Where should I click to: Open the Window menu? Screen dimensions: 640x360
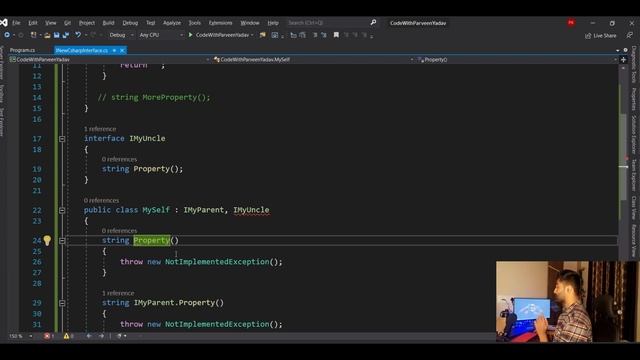point(250,23)
